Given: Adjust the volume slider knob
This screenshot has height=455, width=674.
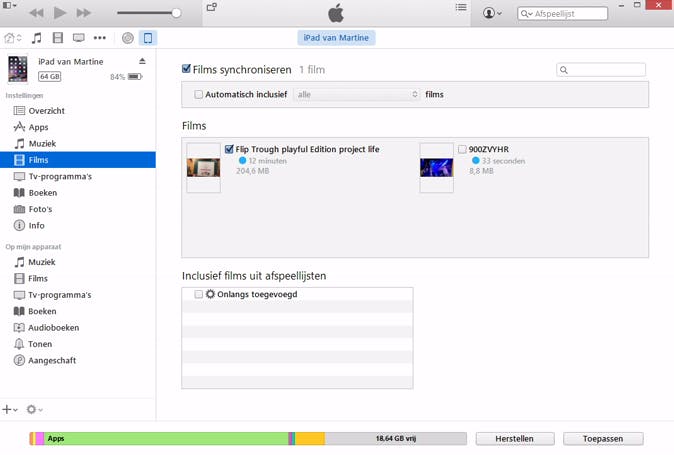Looking at the screenshot, I should [176, 13].
